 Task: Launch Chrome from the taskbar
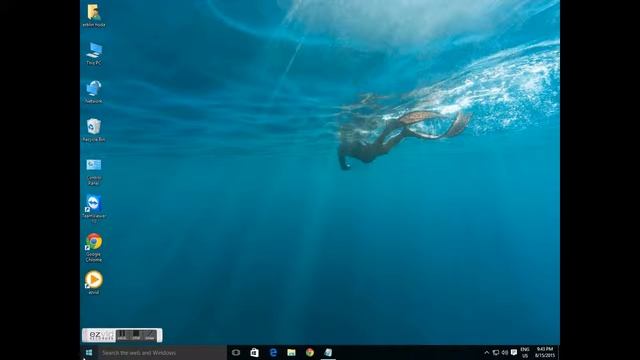310,353
